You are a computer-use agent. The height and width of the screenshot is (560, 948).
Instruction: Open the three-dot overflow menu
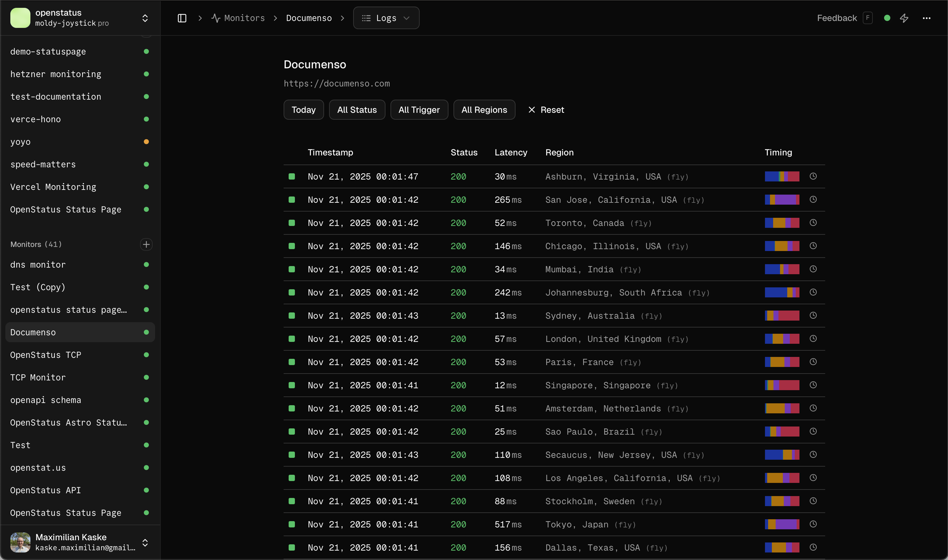coord(927,18)
